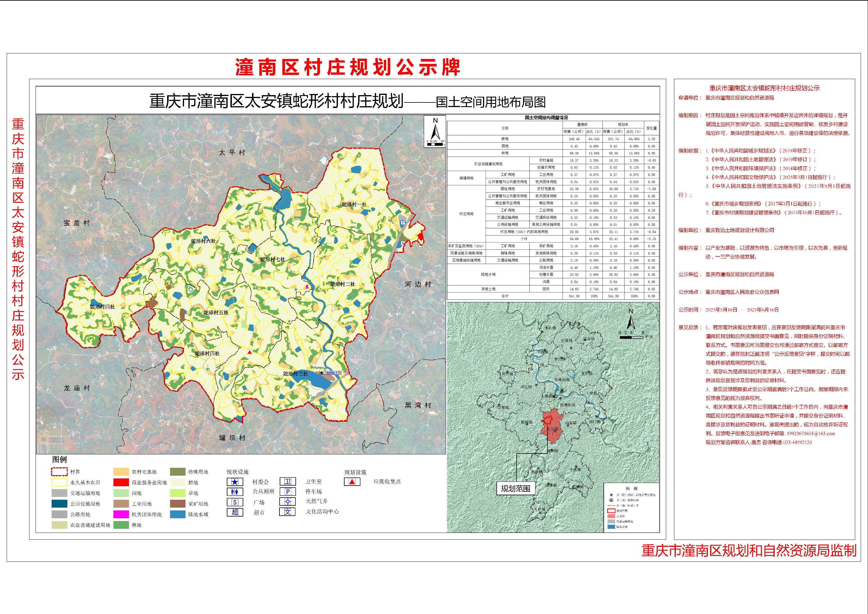
Task: Click the 罐坝村 label on the map
Action: coord(232,438)
